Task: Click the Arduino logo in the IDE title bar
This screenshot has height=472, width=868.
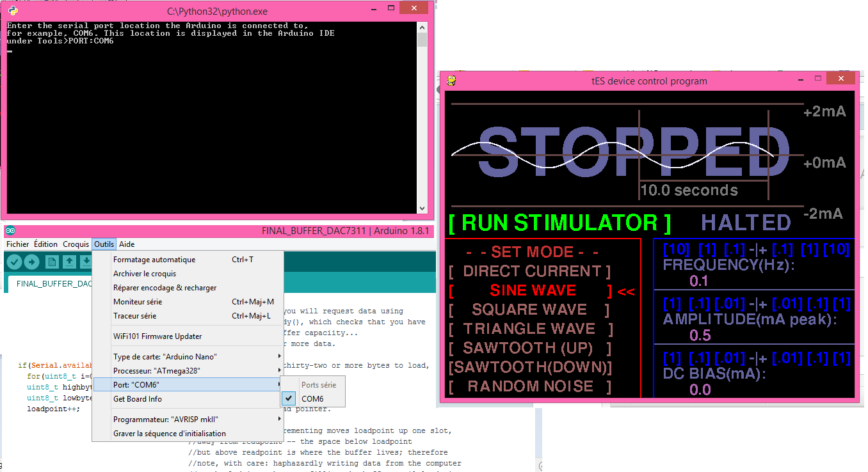Action: [11, 231]
